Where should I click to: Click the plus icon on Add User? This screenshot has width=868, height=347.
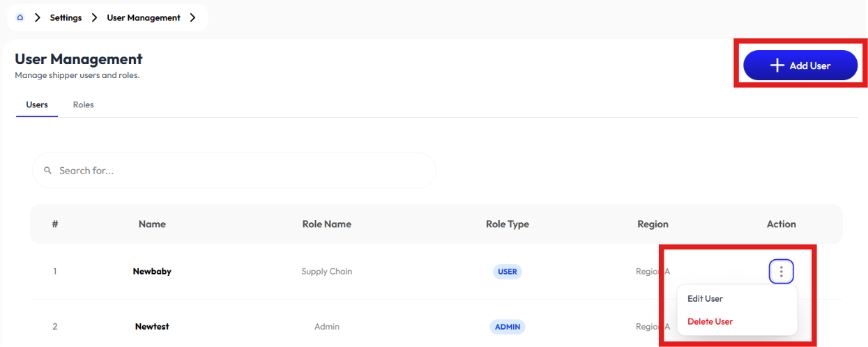click(x=777, y=65)
